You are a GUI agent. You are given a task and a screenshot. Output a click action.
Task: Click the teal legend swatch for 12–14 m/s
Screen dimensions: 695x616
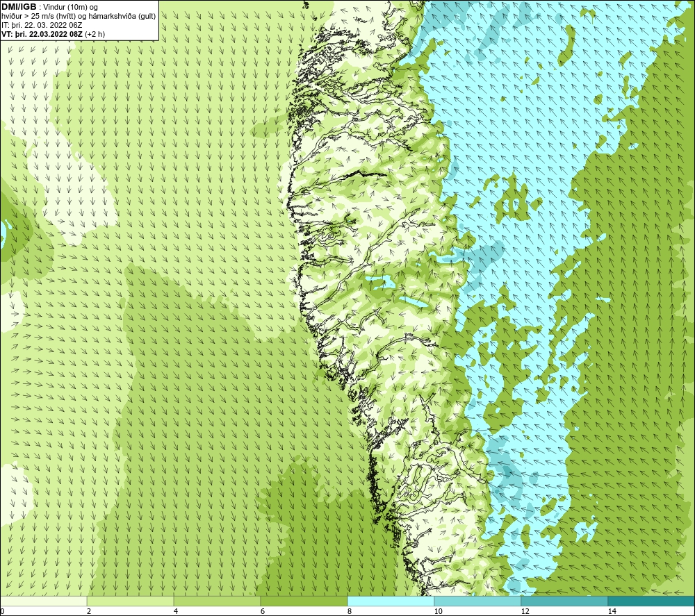tap(564, 601)
